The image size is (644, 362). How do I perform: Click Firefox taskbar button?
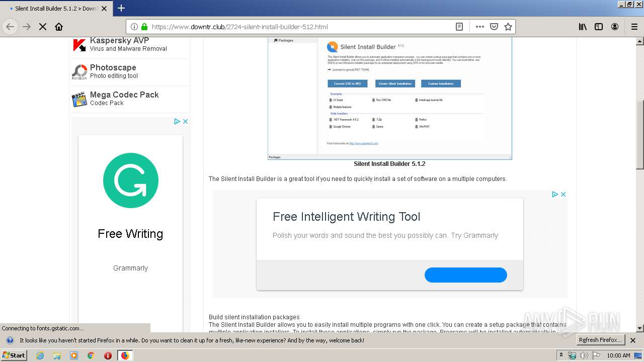pos(125,355)
